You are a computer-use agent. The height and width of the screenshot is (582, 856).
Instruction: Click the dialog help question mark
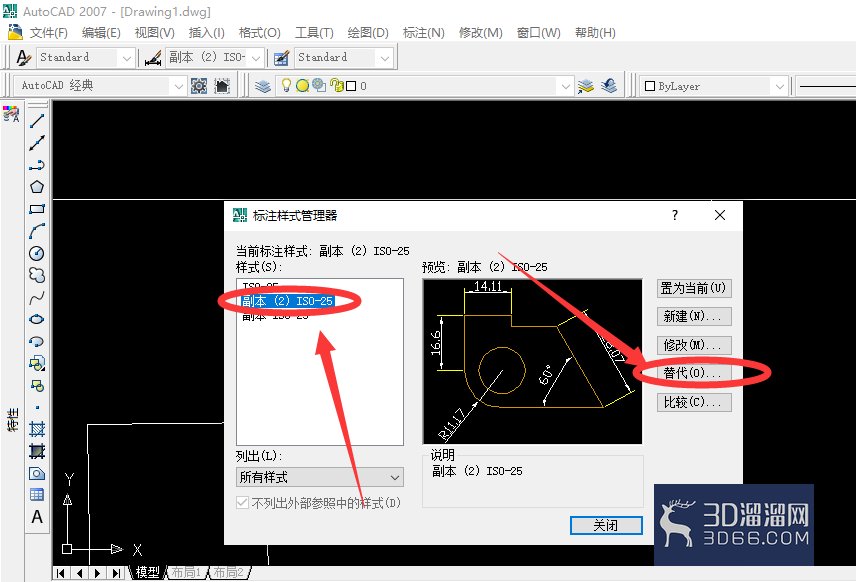(675, 215)
